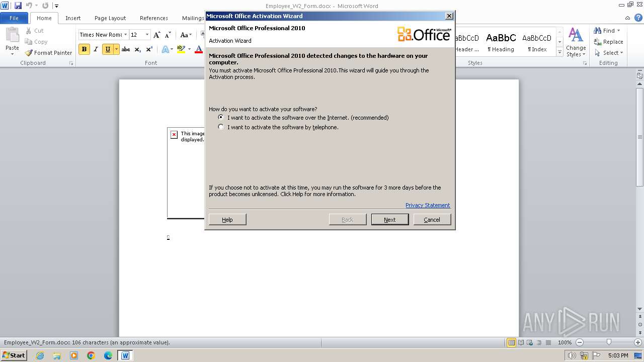This screenshot has height=362, width=644.
Task: Open Microsoft Edge from the taskbar
Action: [108, 355]
